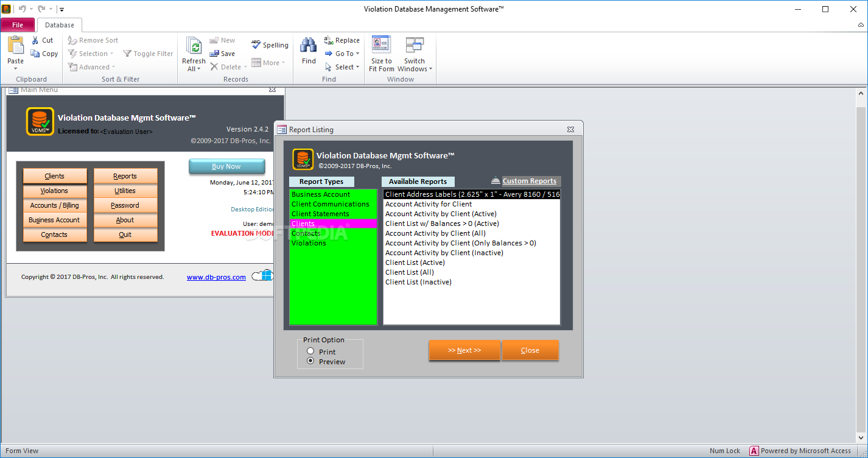Click the Access icon in status bar
This screenshot has height=458, width=868.
tap(754, 451)
